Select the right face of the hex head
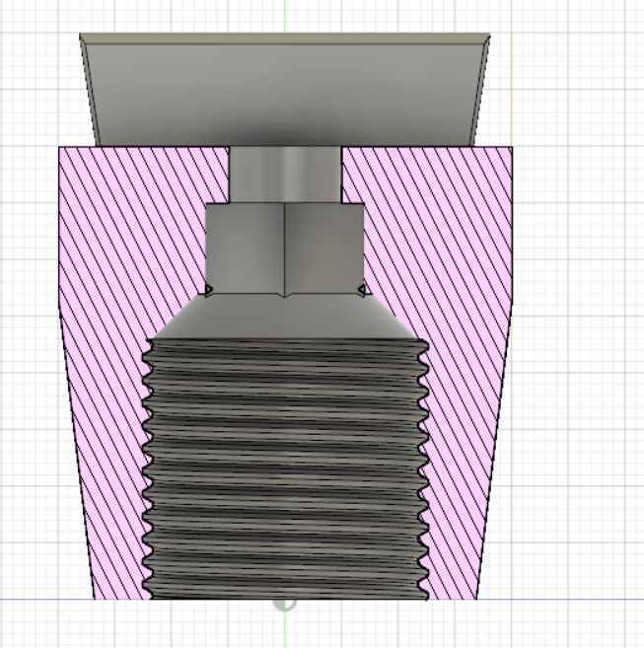 pyautogui.click(x=324, y=249)
